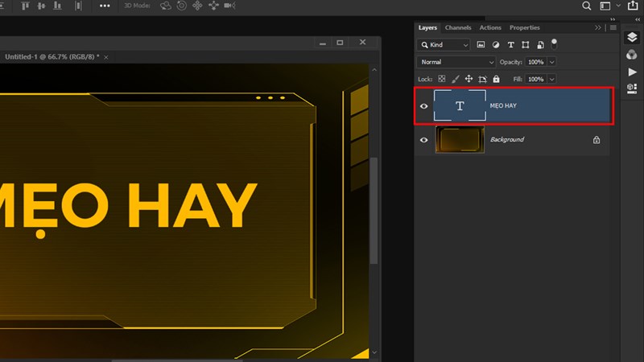Click the Background layer lock icon
The height and width of the screenshot is (362, 644).
(x=597, y=140)
